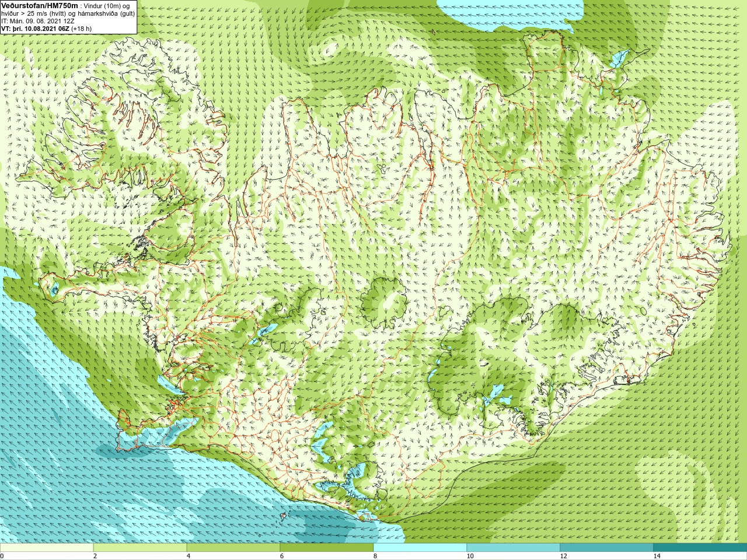Click the 'VT: þri. 10.08.2021 06Z (+18 h)' line
This screenshot has height=560, width=747.
coord(46,28)
